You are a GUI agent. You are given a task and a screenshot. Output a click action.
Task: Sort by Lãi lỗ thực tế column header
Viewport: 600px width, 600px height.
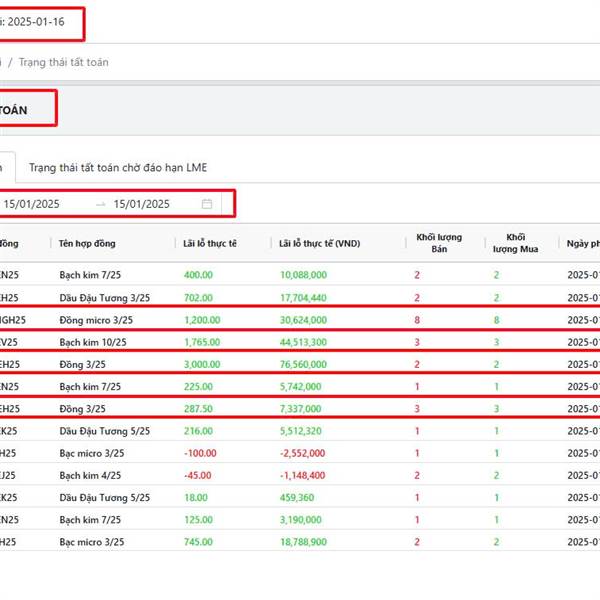[x=210, y=243]
